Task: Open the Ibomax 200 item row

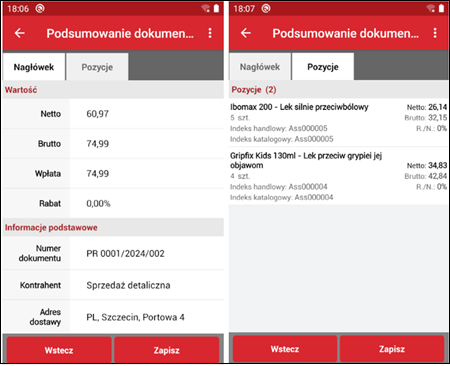Action: [338, 123]
